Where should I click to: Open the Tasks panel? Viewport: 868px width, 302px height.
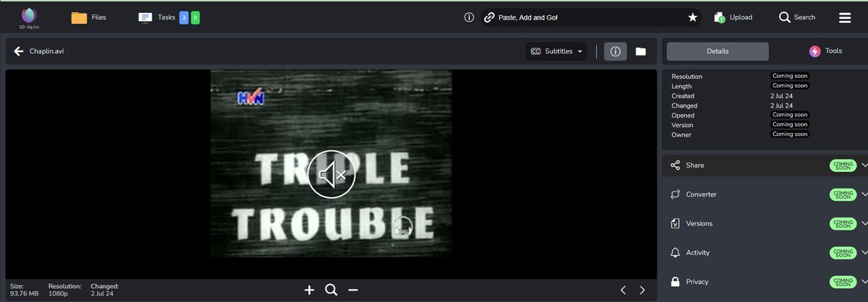click(158, 17)
